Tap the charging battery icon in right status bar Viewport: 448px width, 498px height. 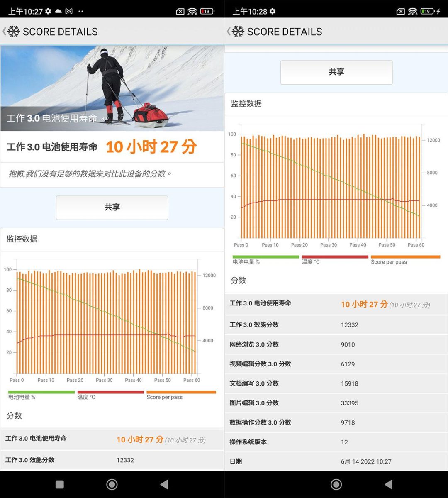click(x=430, y=11)
